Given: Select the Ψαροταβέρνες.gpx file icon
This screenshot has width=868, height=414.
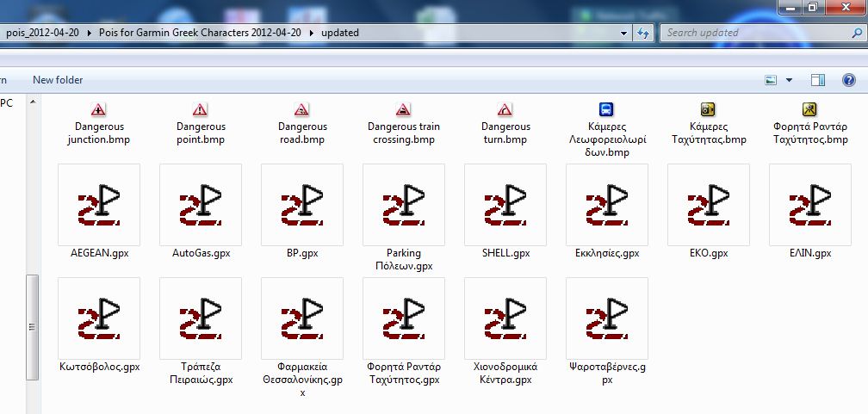Looking at the screenshot, I should (x=607, y=318).
